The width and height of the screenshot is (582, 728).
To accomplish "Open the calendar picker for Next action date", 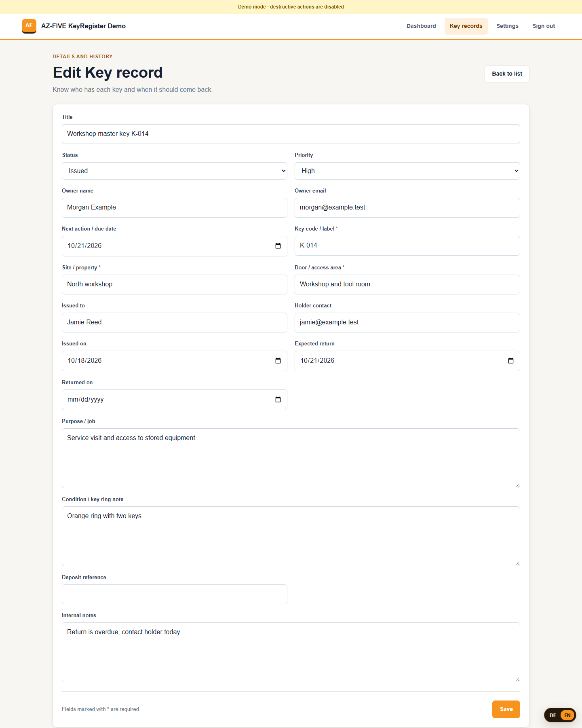I will coord(278,246).
